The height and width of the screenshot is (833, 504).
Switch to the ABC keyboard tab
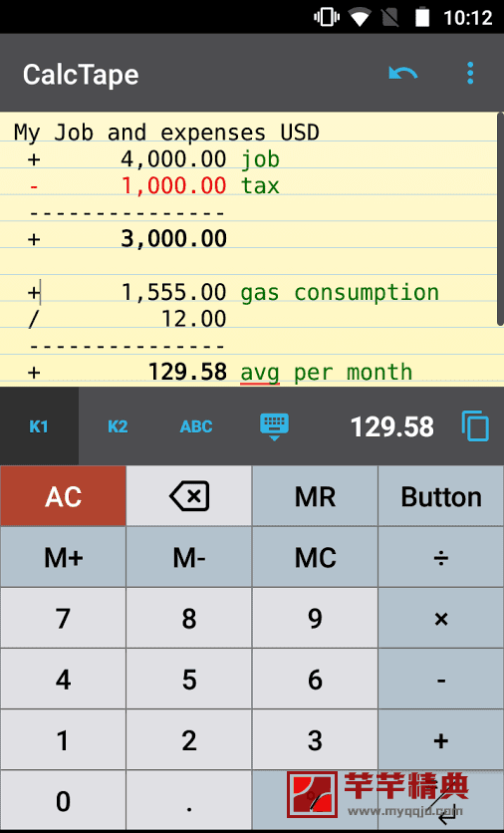coord(196,426)
